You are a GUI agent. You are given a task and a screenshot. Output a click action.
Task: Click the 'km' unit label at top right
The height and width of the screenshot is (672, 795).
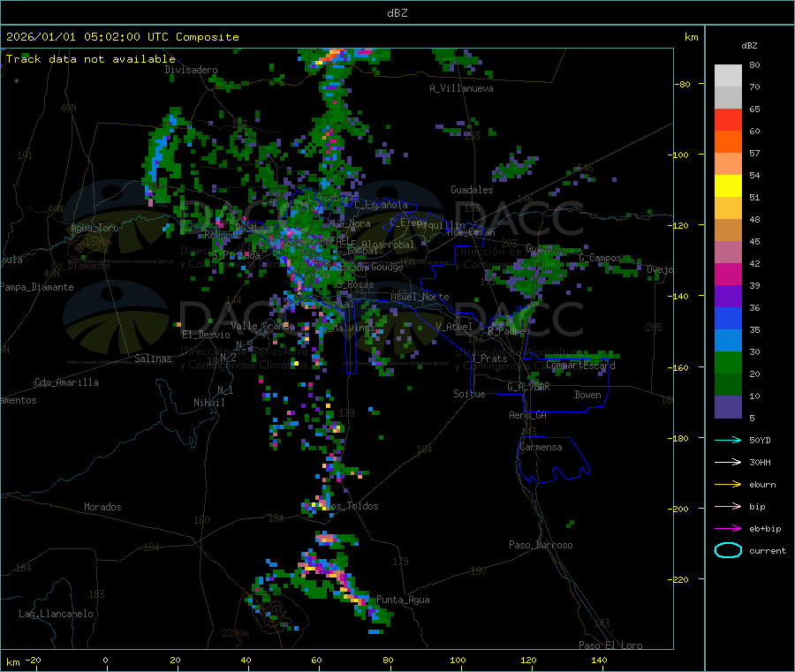pos(692,37)
